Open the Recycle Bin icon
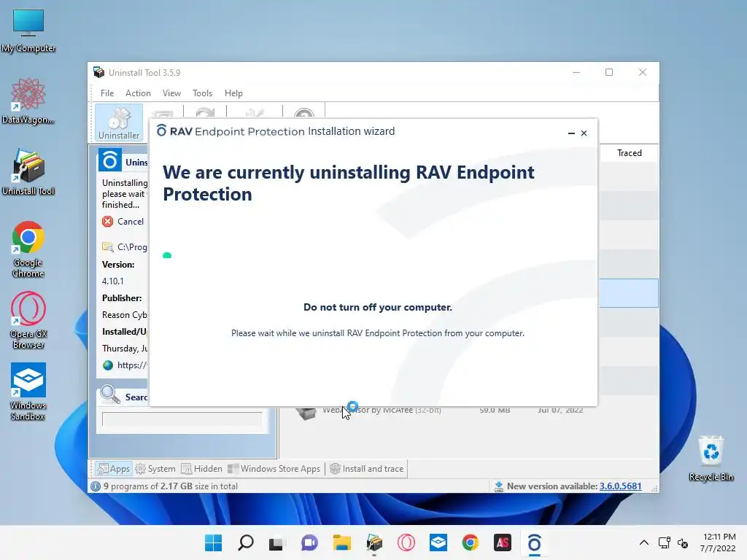747x560 pixels. (711, 458)
